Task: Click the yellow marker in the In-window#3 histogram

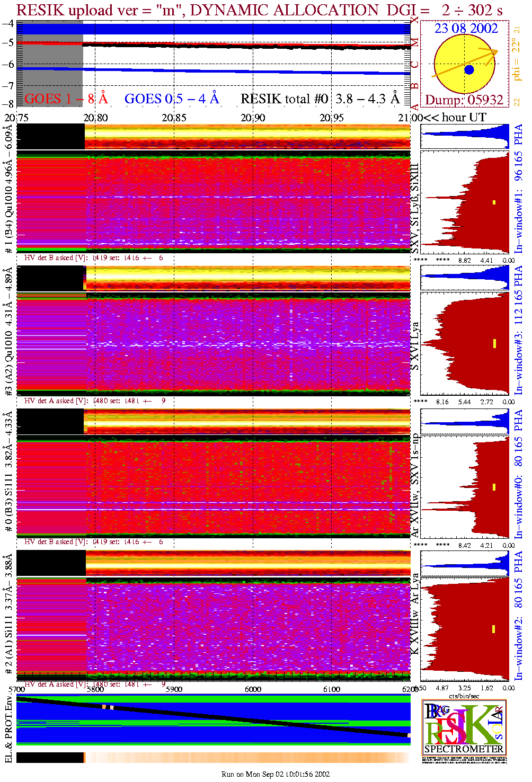Action: click(494, 343)
